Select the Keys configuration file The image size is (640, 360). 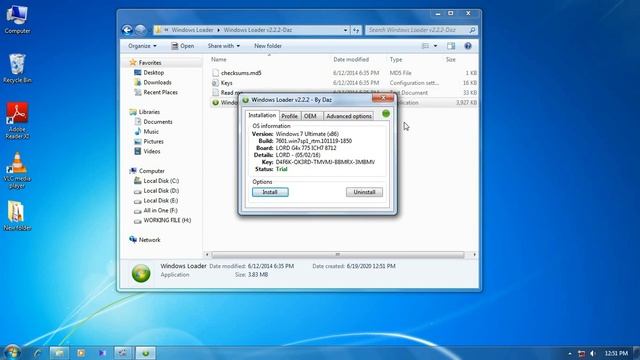(x=222, y=83)
